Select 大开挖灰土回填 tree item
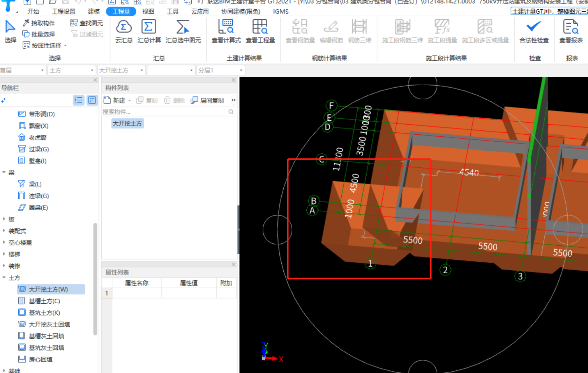This screenshot has height=373, width=588. click(x=44, y=324)
